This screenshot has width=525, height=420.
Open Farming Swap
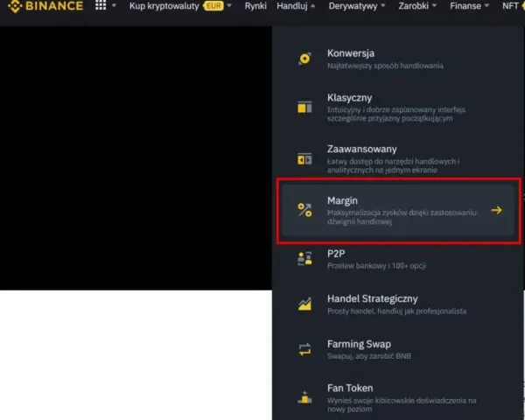tap(398, 349)
